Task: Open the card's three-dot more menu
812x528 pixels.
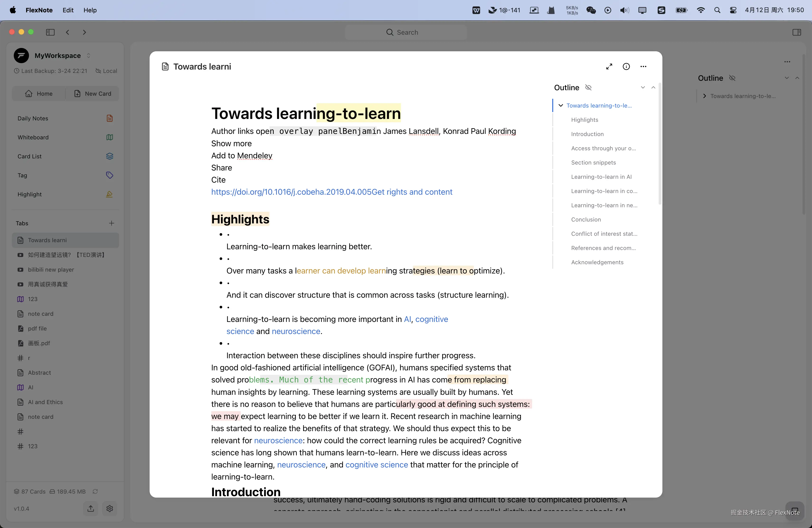Action: tap(643, 66)
